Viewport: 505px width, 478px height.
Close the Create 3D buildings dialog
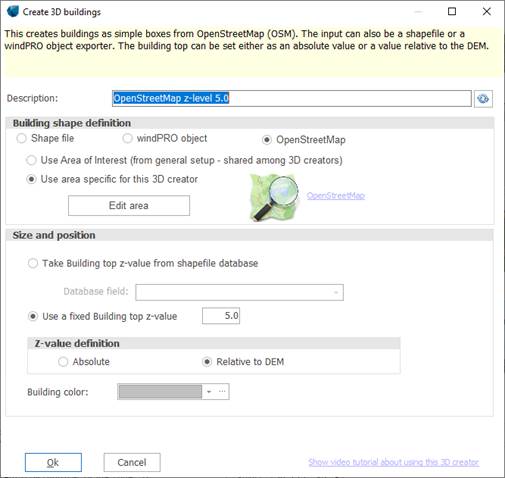[x=487, y=12]
